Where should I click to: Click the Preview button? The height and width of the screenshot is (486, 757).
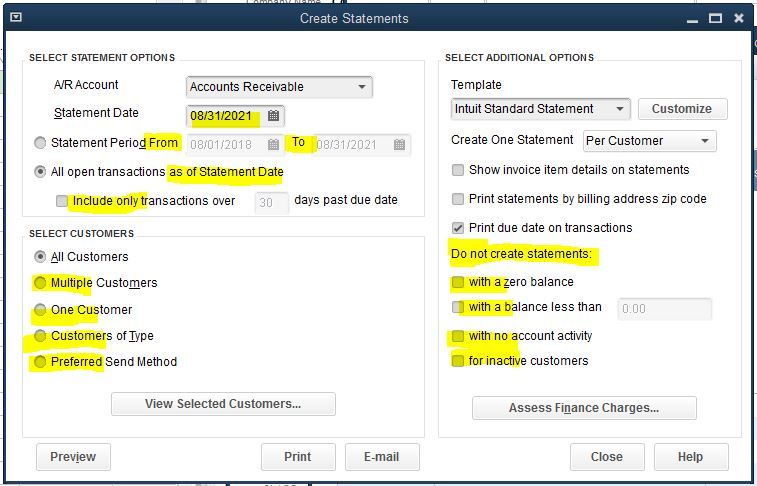73,457
